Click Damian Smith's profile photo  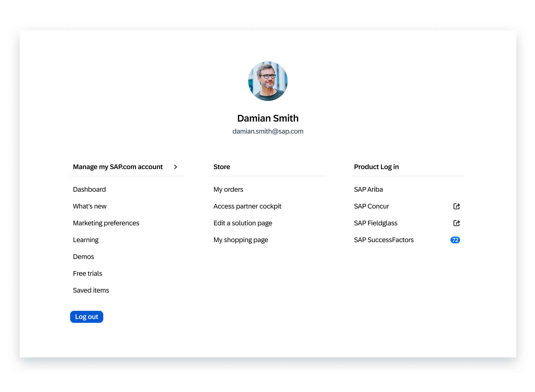pos(268,81)
